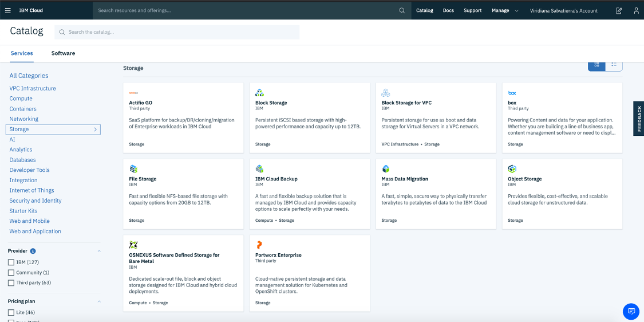Click the Object Storage service icon
Viewport: 644px width, 322px height.
tap(512, 168)
